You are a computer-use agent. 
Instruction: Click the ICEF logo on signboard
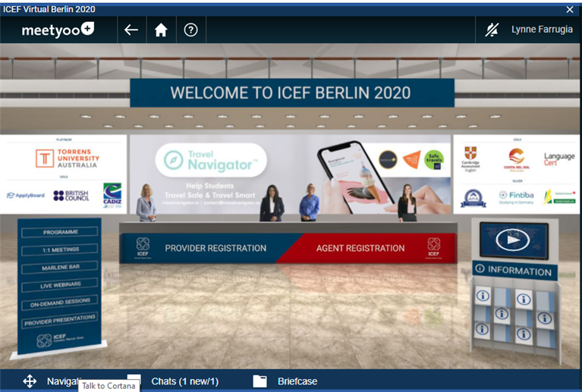(60, 340)
